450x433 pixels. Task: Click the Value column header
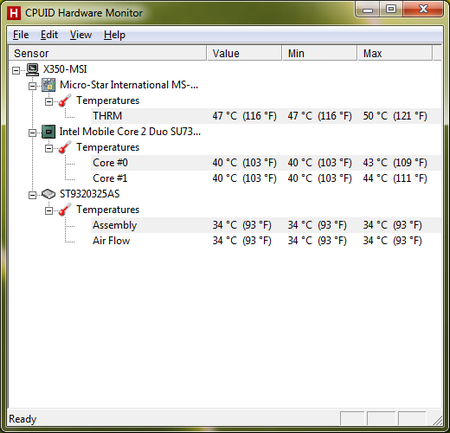(244, 53)
